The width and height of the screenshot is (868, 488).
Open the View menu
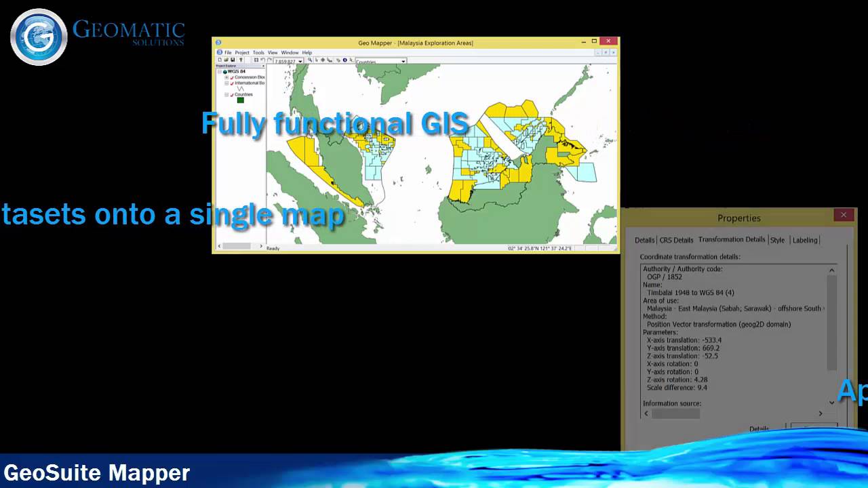(273, 52)
